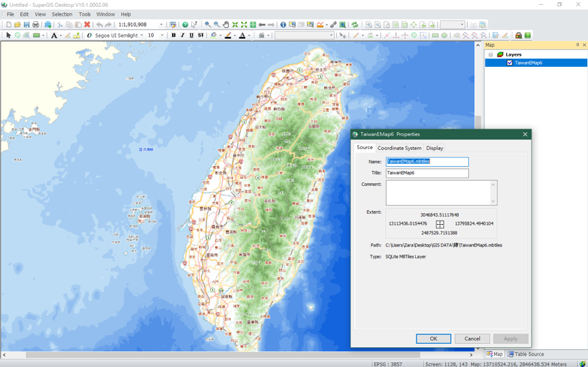Select the Zoom Out magnifier tool

pos(216,25)
